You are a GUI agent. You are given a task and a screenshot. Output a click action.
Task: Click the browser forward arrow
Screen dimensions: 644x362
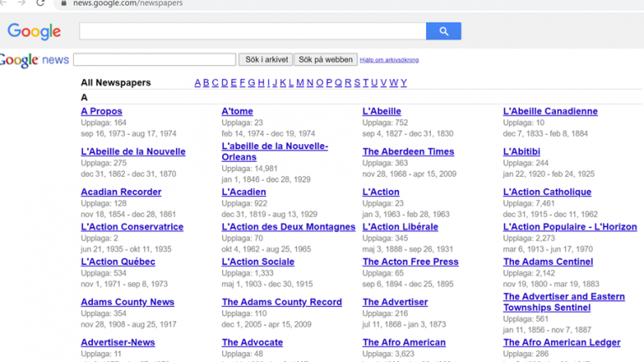(21, 3)
